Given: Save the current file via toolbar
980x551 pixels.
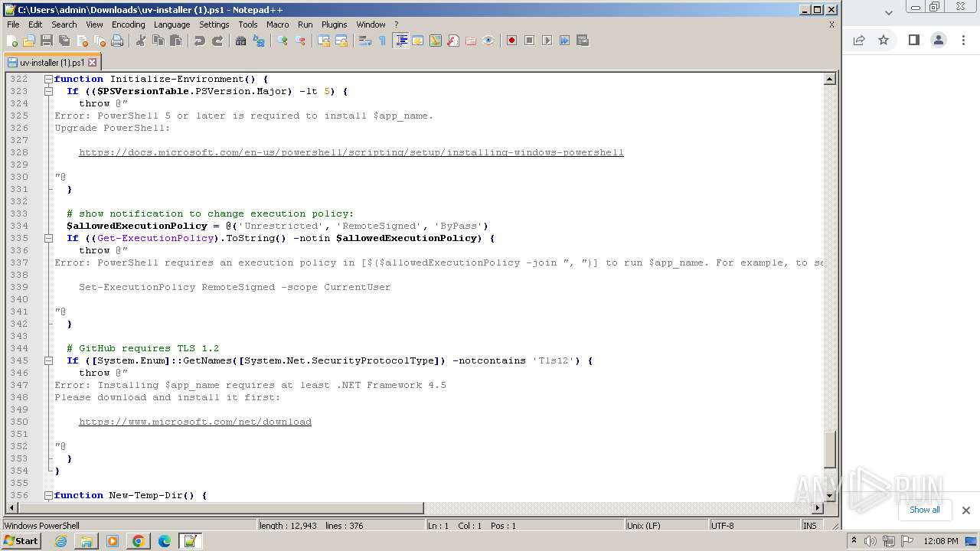Looking at the screenshot, I should [x=47, y=41].
